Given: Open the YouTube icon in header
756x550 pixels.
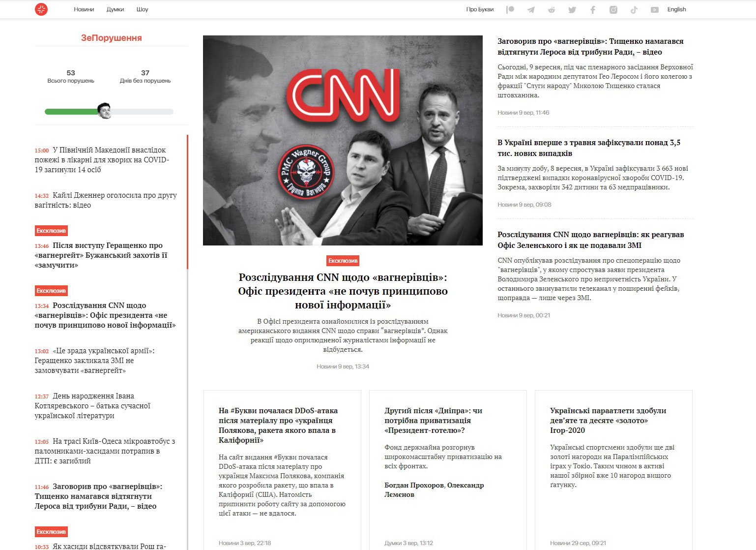Looking at the screenshot, I should pos(655,10).
